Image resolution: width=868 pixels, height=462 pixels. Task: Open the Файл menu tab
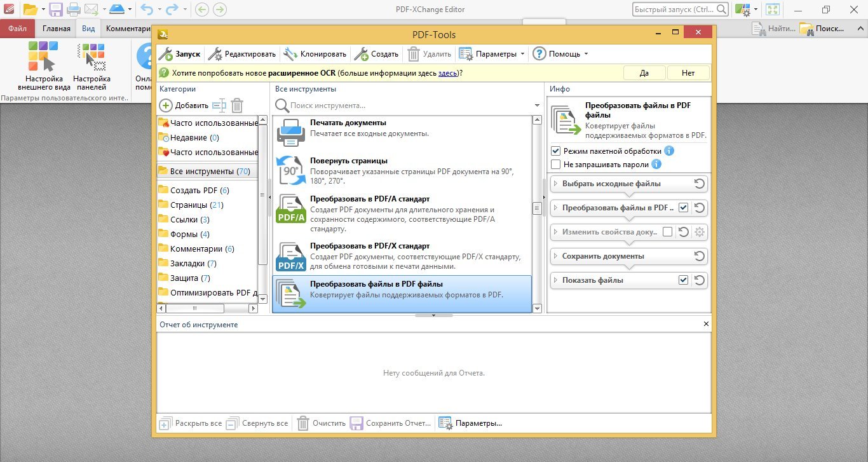[17, 29]
